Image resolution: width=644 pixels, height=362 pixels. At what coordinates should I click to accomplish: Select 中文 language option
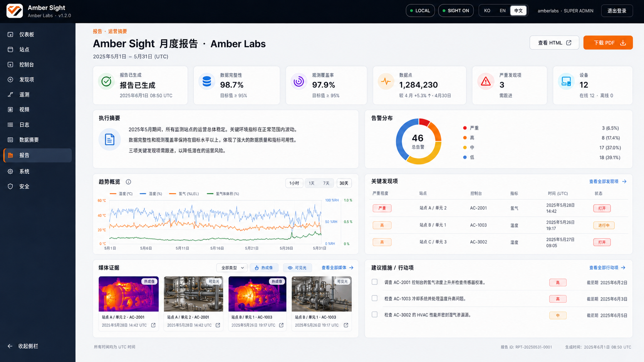[x=518, y=11]
